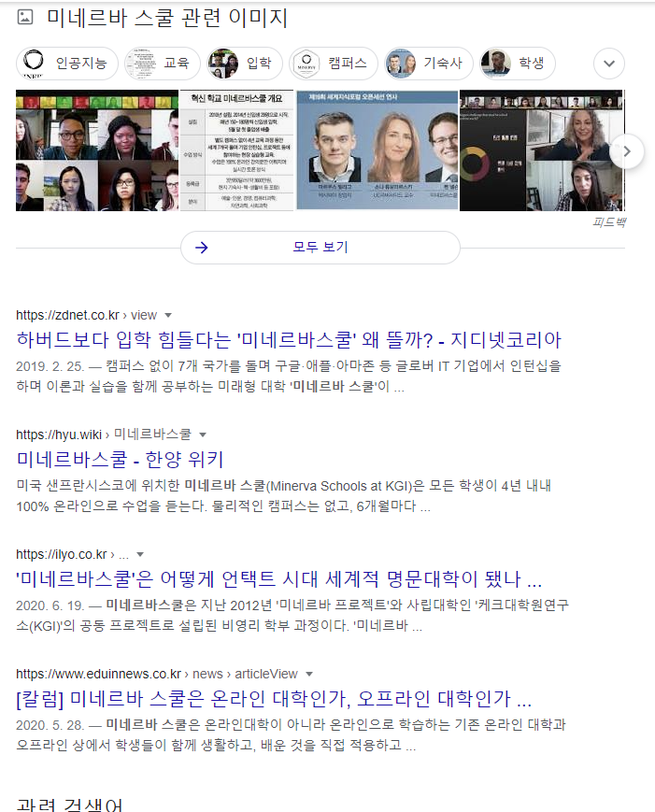Select the 입학 filter chip

[245, 64]
